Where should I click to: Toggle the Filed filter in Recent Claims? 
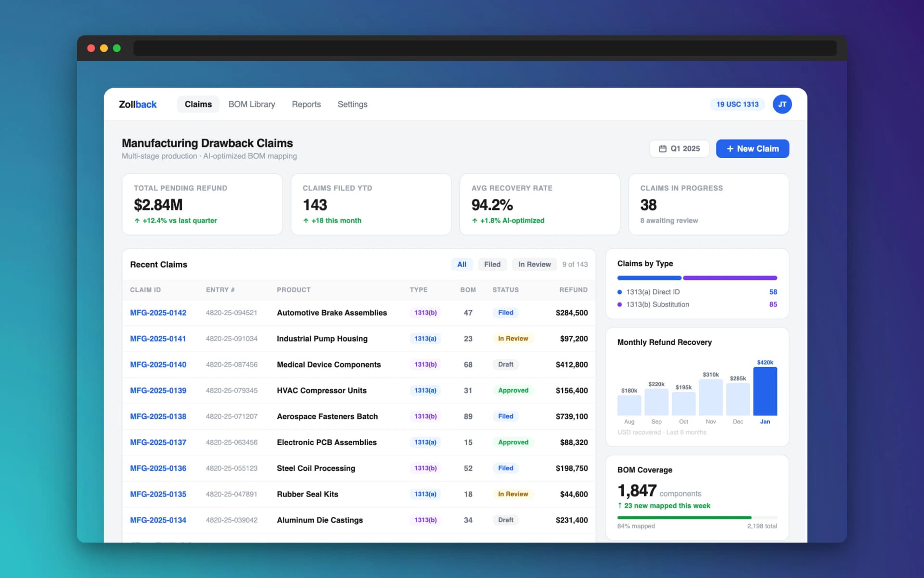click(492, 264)
